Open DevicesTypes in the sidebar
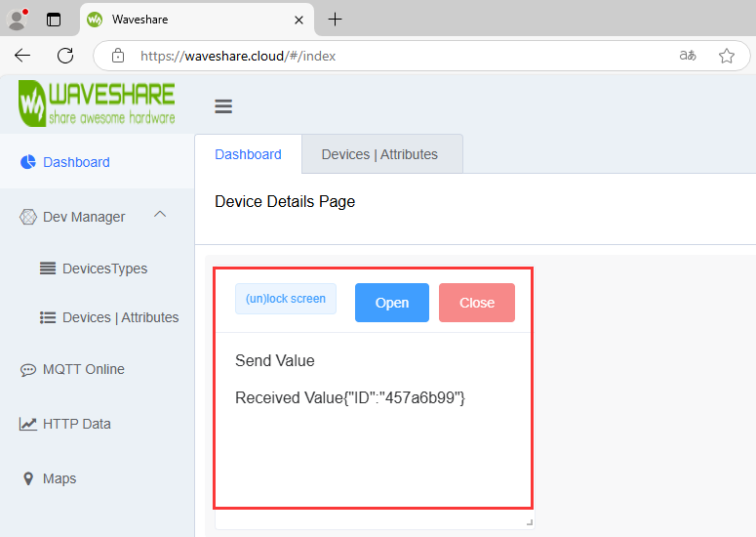756x537 pixels. pos(103,268)
